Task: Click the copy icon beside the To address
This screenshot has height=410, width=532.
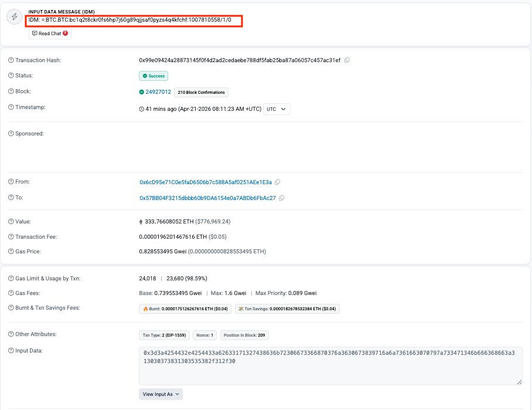Action: coord(281,198)
